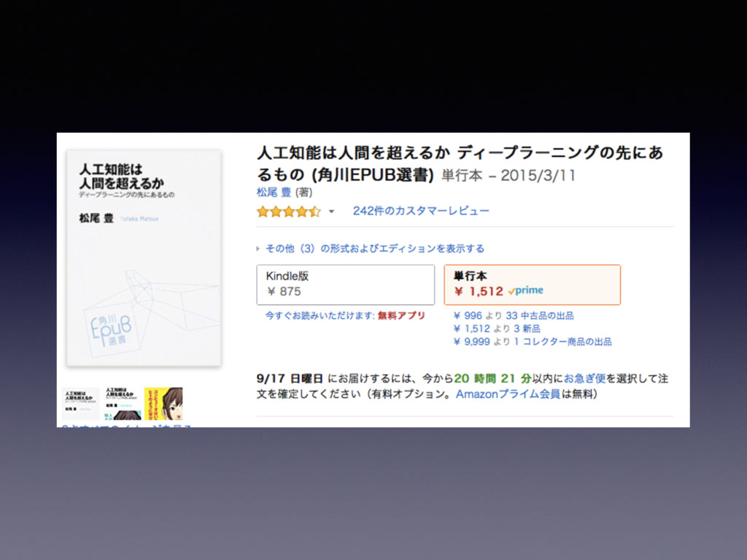Select the yellow manga-girl thumbnail
This screenshot has width=747, height=560.
tap(163, 403)
